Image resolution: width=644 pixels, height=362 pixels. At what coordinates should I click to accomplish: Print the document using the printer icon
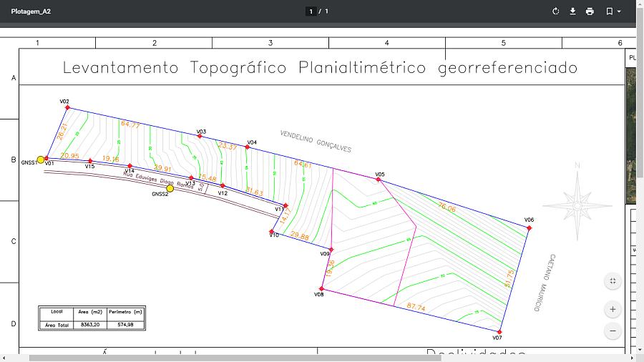[590, 11]
